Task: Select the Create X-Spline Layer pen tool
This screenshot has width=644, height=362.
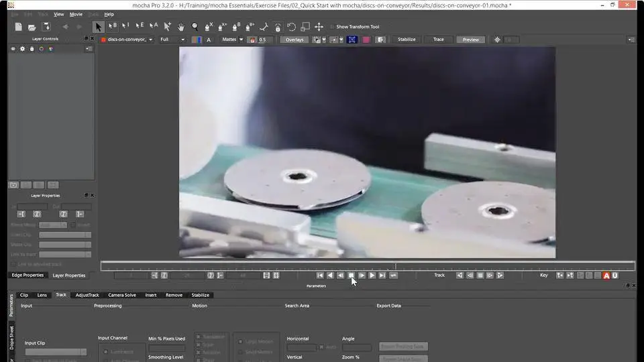Action: [x=209, y=27]
